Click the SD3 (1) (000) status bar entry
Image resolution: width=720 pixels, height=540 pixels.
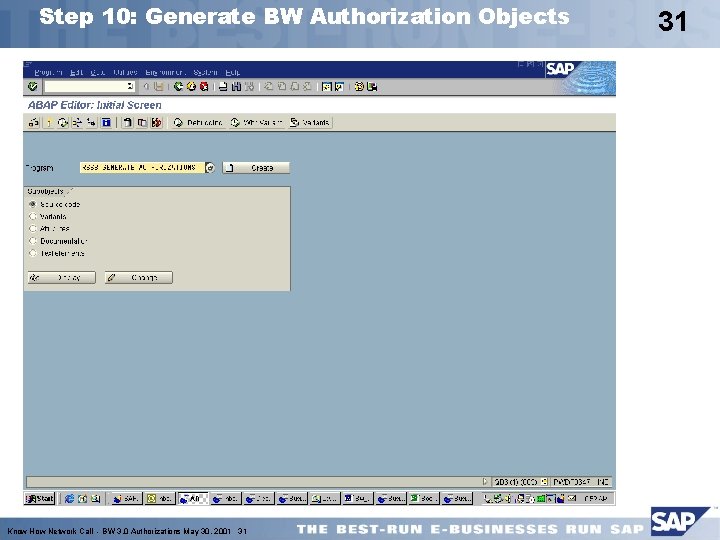click(516, 482)
